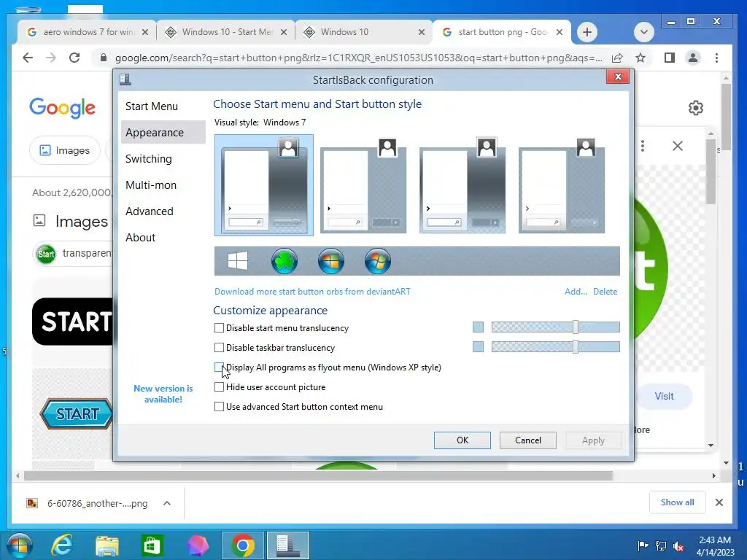Check Hide user account picture
747x560 pixels.
[219, 387]
